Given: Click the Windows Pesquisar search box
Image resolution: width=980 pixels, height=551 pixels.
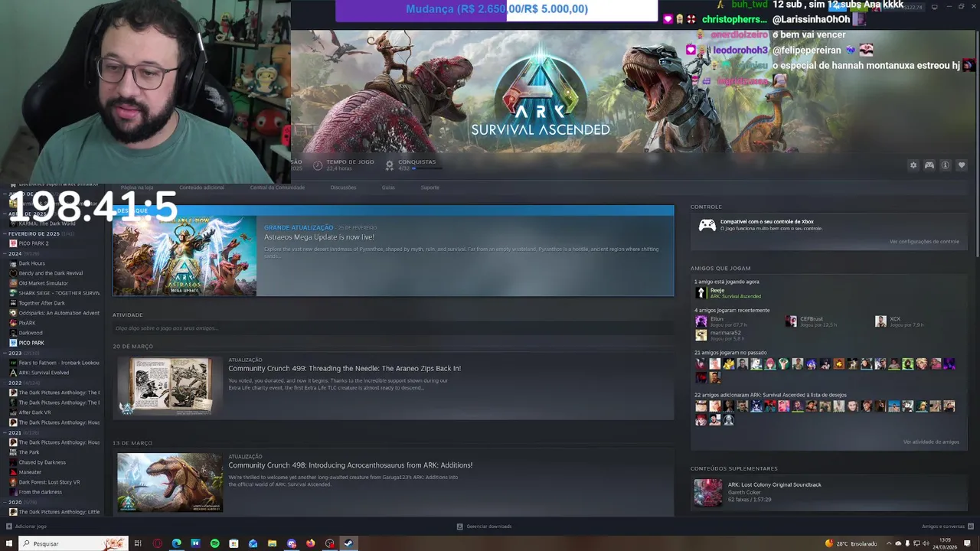Looking at the screenshot, I should 72,543.
